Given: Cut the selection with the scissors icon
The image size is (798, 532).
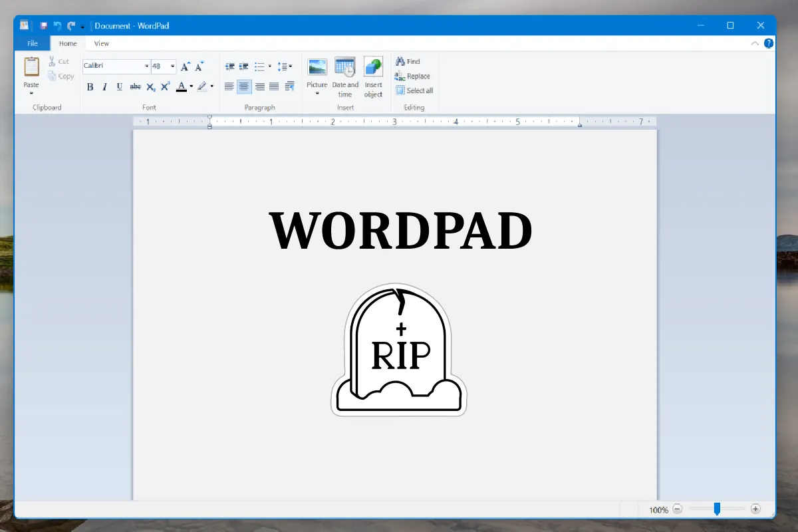Looking at the screenshot, I should [x=53, y=61].
